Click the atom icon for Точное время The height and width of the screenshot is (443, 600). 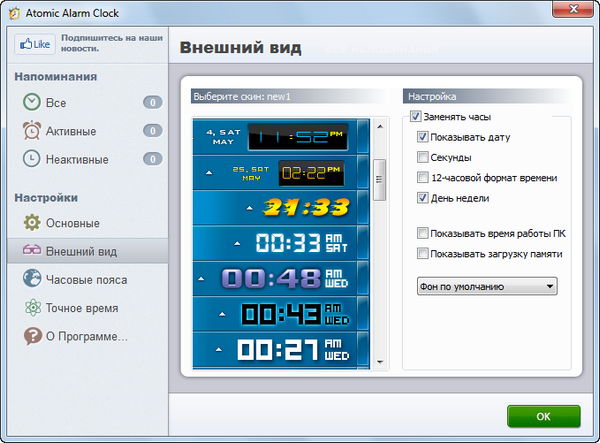(31, 308)
